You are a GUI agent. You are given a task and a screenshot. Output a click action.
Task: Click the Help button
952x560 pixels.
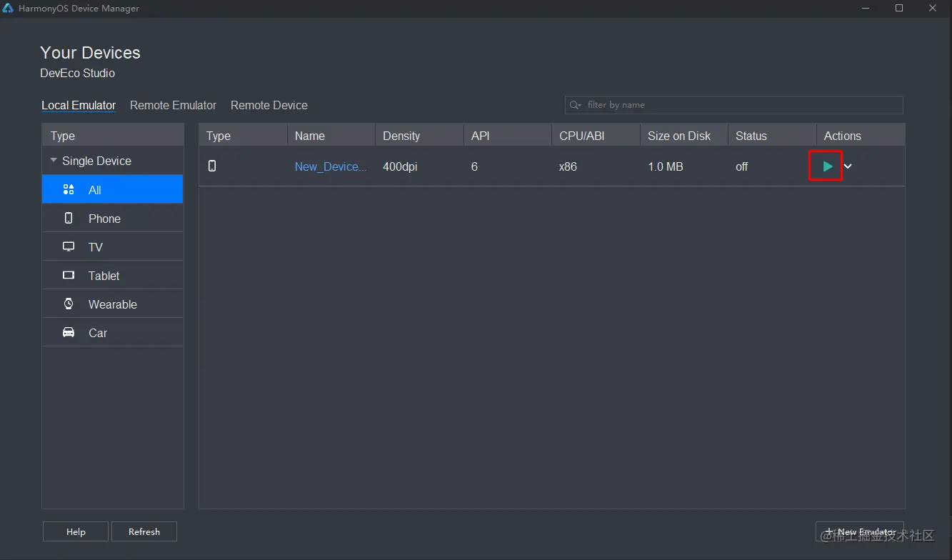click(x=76, y=531)
